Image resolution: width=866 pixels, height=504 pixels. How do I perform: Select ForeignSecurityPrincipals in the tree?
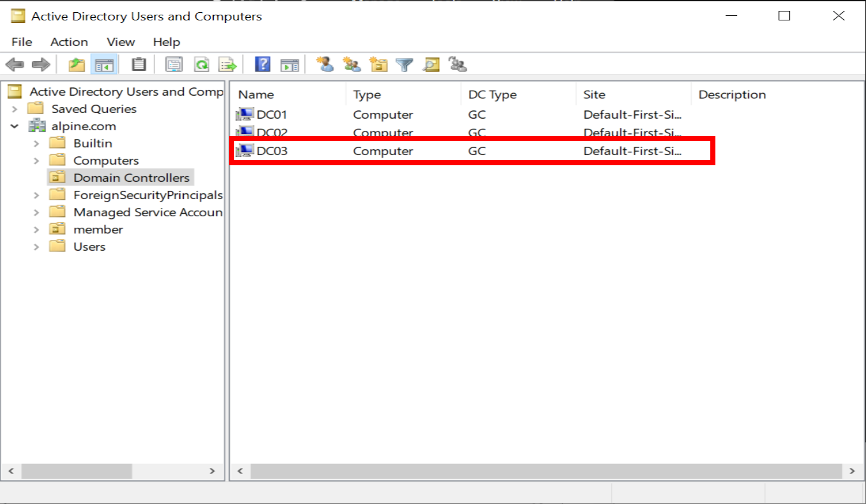pos(147,195)
